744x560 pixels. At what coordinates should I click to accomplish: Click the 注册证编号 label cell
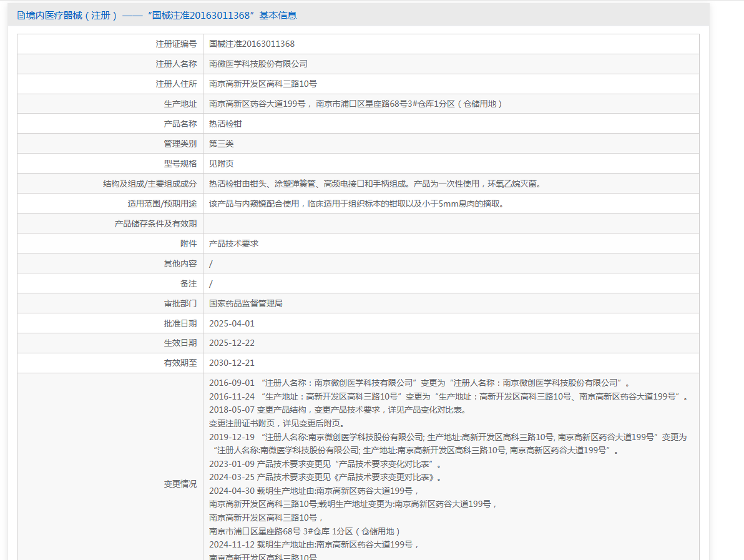pyautogui.click(x=176, y=44)
